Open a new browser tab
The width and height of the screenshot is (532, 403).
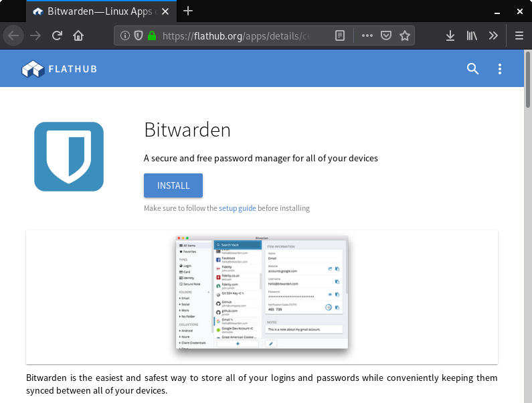188,11
